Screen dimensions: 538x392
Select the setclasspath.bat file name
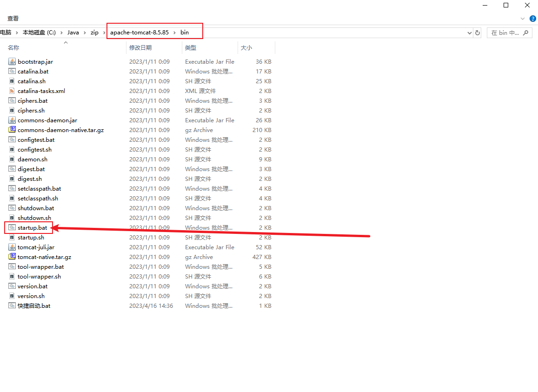40,189
